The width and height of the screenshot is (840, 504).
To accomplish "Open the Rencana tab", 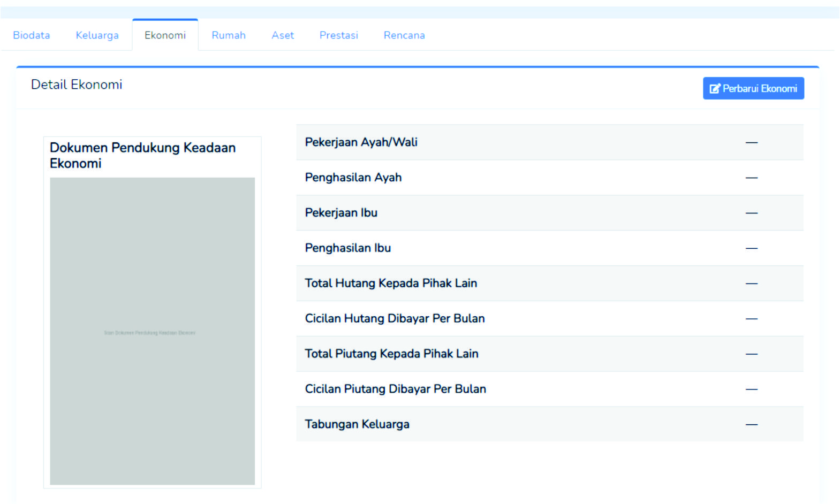I will 404,35.
